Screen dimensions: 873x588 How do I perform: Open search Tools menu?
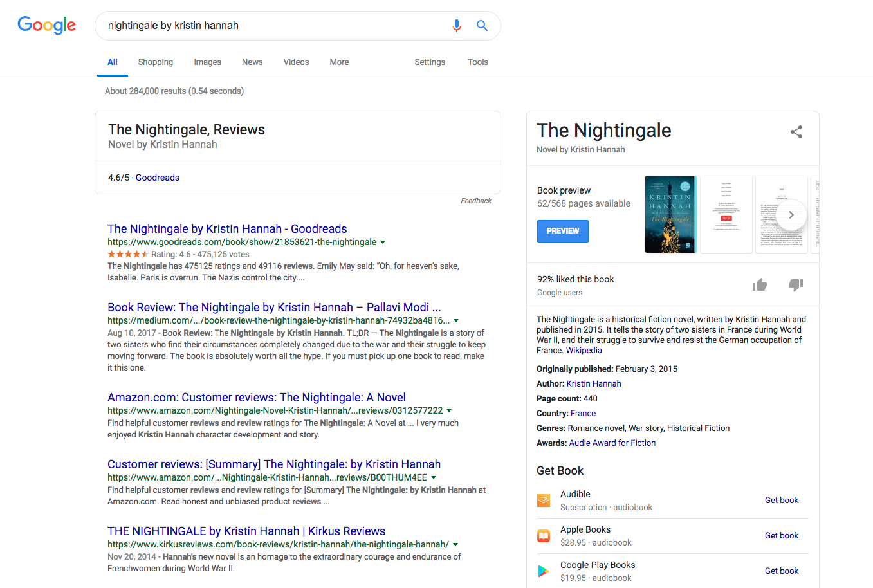point(478,62)
